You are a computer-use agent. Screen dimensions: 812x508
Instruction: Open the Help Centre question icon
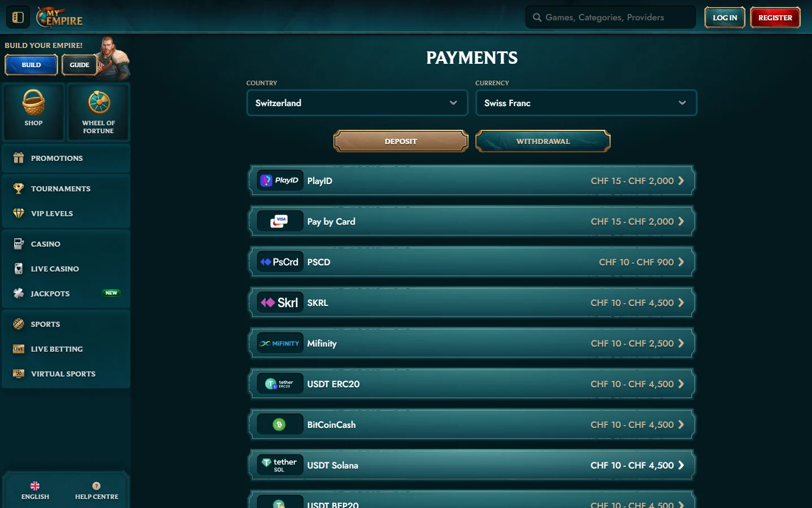tap(96, 485)
